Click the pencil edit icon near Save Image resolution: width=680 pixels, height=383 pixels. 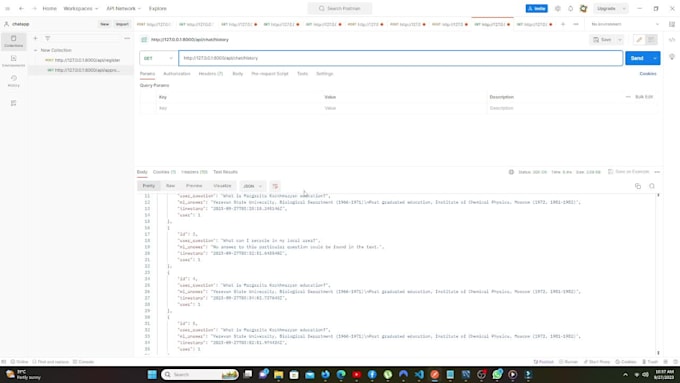click(639, 39)
